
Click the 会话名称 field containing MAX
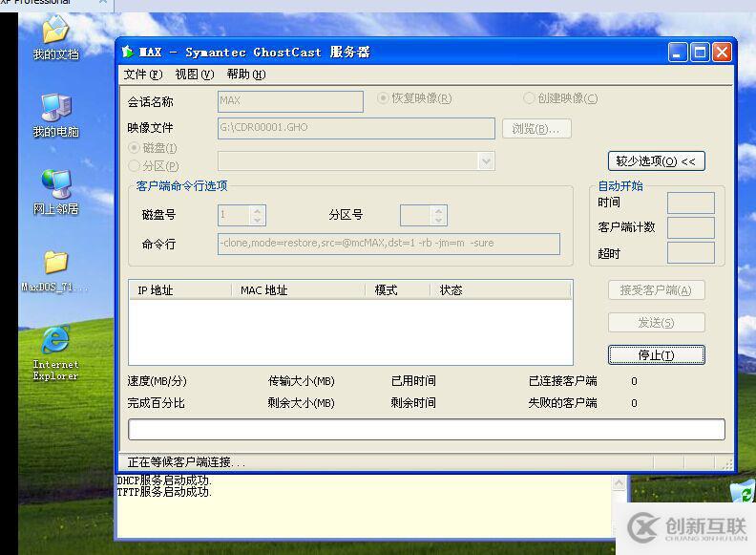290,101
